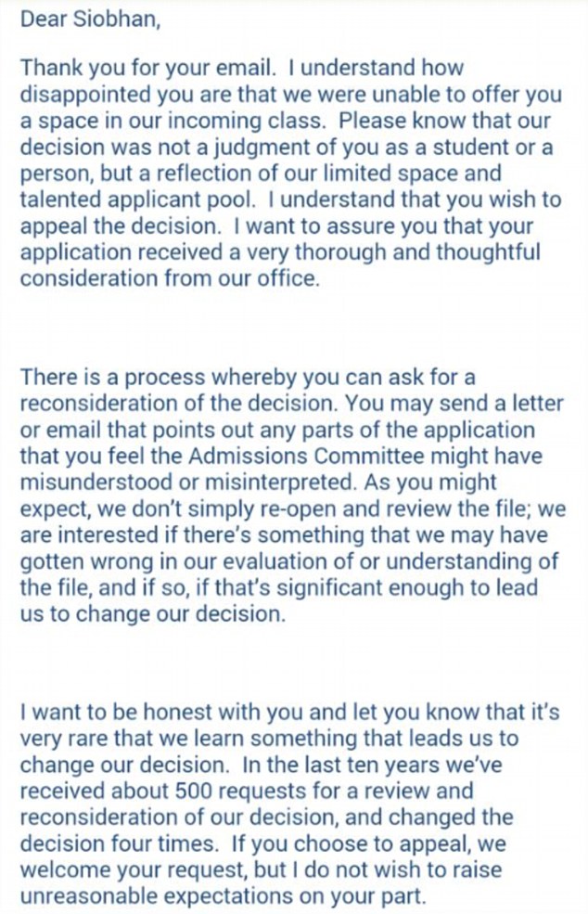Screen dimensions: 588x914
Task: Click 'us to change our decision' line
Action: tap(153, 613)
